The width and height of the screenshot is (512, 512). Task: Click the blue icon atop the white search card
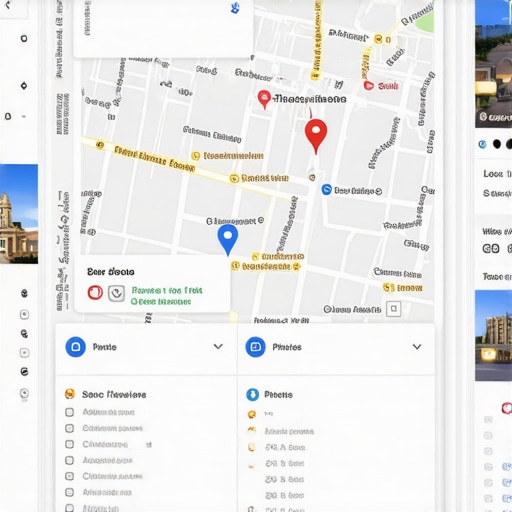(235, 8)
